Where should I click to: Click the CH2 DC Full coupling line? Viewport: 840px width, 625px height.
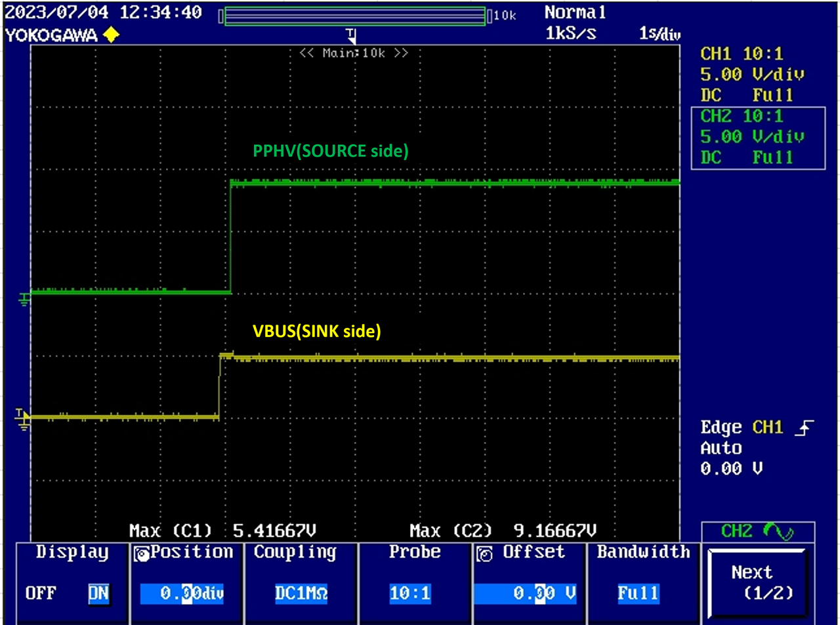tap(747, 157)
